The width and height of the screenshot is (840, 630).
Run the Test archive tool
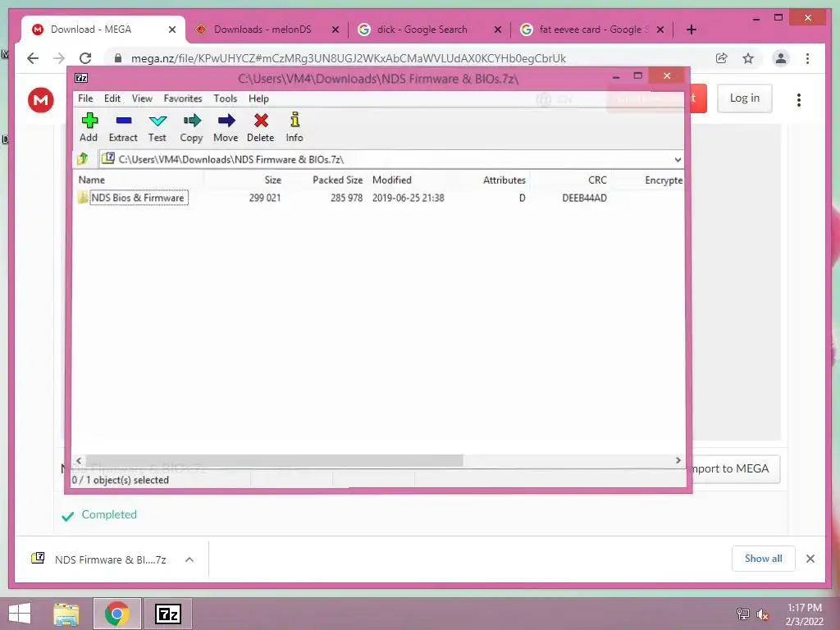tap(157, 127)
